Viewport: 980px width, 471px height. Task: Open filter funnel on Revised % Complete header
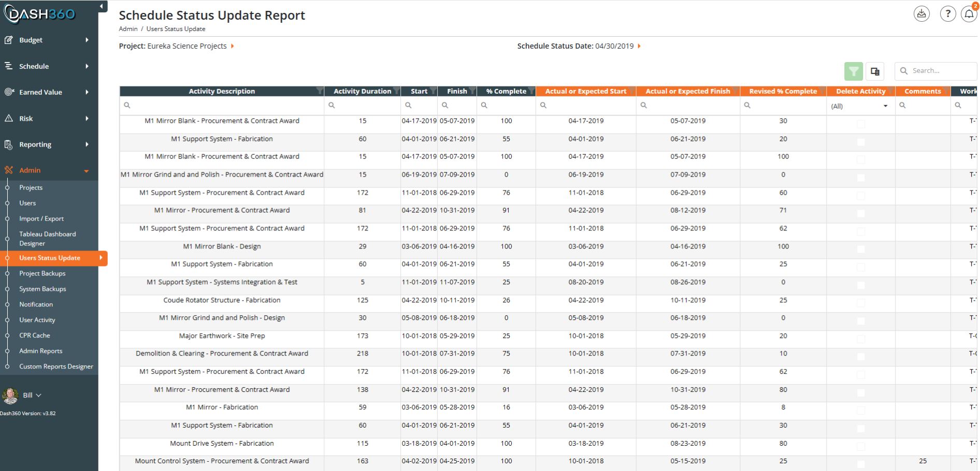coord(822,91)
